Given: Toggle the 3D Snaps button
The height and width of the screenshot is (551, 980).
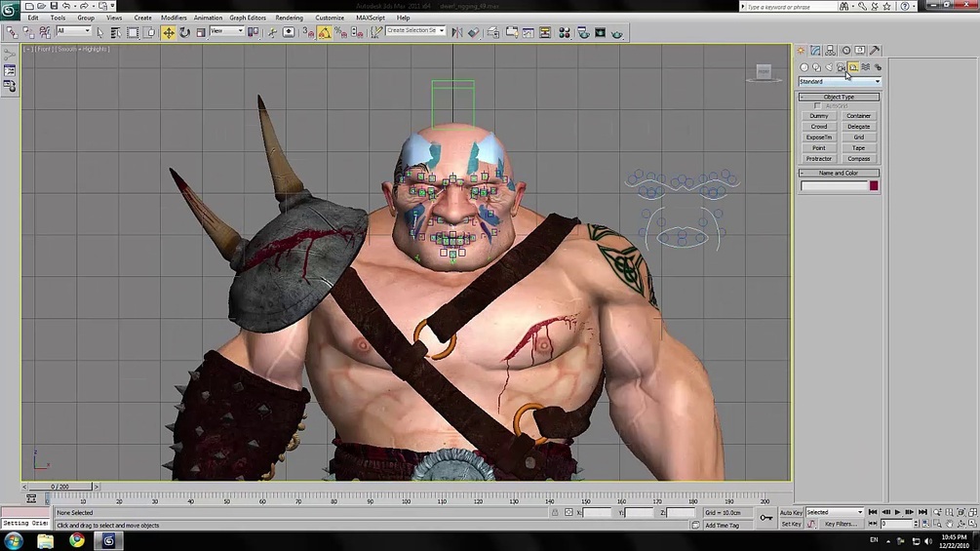Looking at the screenshot, I should [308, 32].
